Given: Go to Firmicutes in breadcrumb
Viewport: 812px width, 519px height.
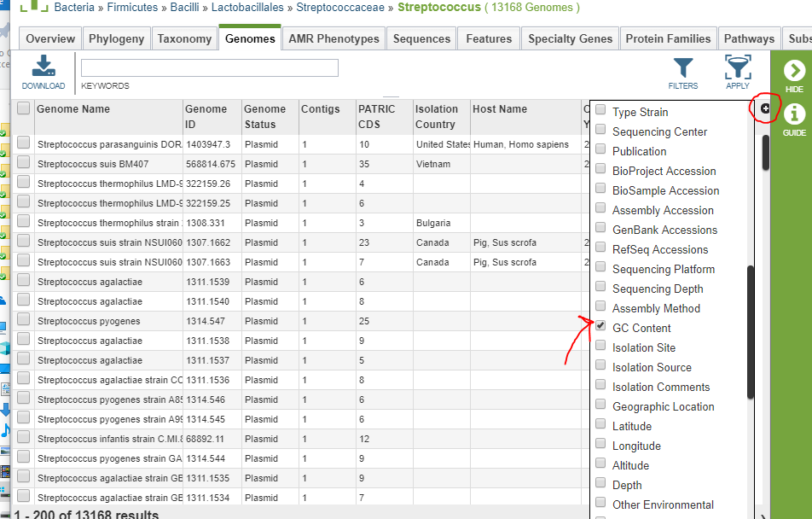Looking at the screenshot, I should coord(132,8).
